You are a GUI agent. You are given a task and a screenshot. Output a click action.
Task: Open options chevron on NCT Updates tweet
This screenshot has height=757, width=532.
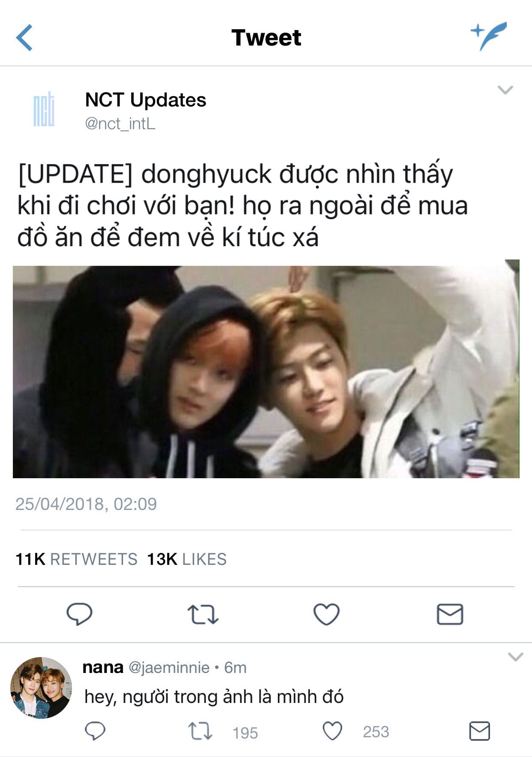[x=505, y=90]
